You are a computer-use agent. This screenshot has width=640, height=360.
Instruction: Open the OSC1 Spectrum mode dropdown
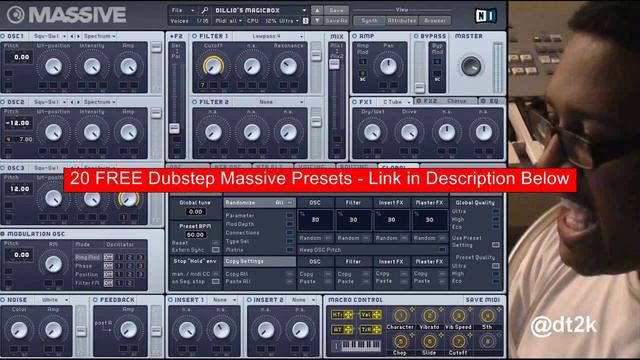point(100,36)
